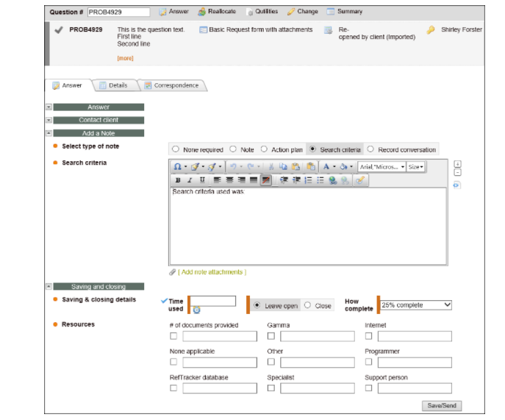Insert a bulleted list
The height and width of the screenshot is (420, 505).
(x=320, y=180)
